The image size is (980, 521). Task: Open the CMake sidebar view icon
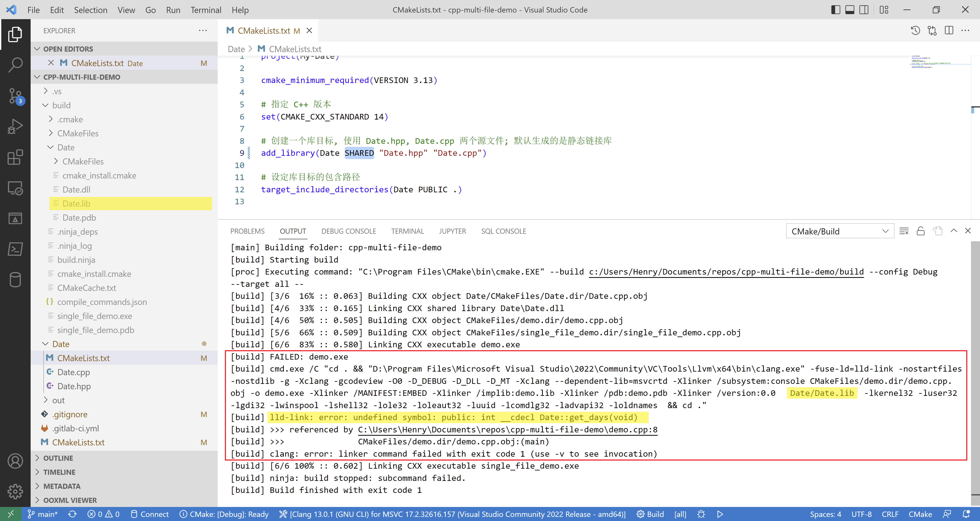click(15, 219)
